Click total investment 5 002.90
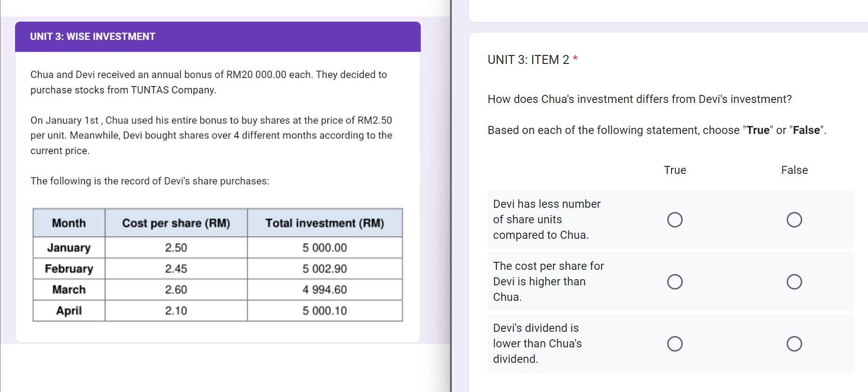The image size is (868, 392). pyautogui.click(x=325, y=269)
